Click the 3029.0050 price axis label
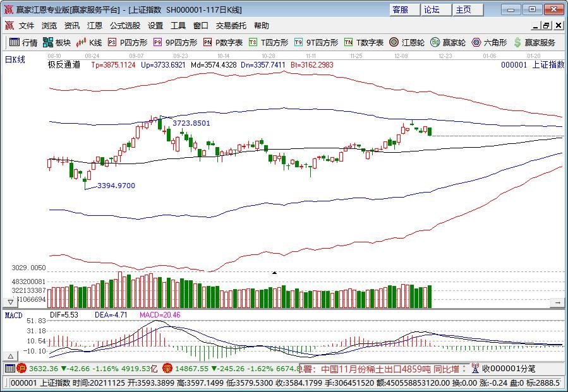Image resolution: width=568 pixels, height=392 pixels. 29,268
